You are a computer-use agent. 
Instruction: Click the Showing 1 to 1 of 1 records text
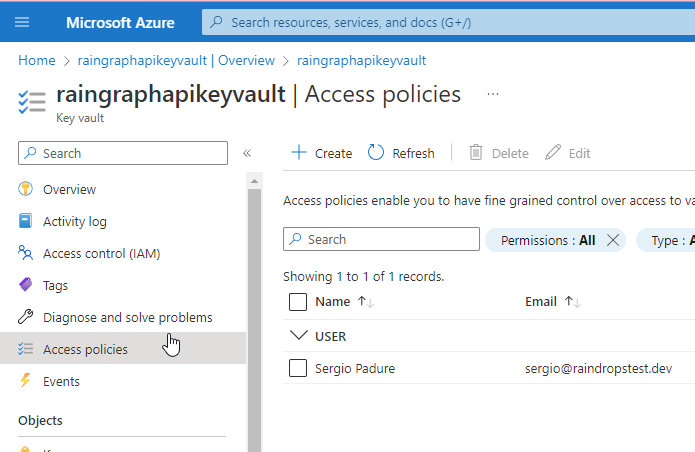363,277
